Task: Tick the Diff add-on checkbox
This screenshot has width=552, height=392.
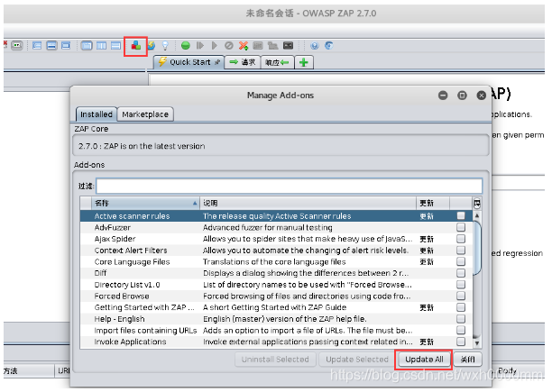Action: point(461,273)
